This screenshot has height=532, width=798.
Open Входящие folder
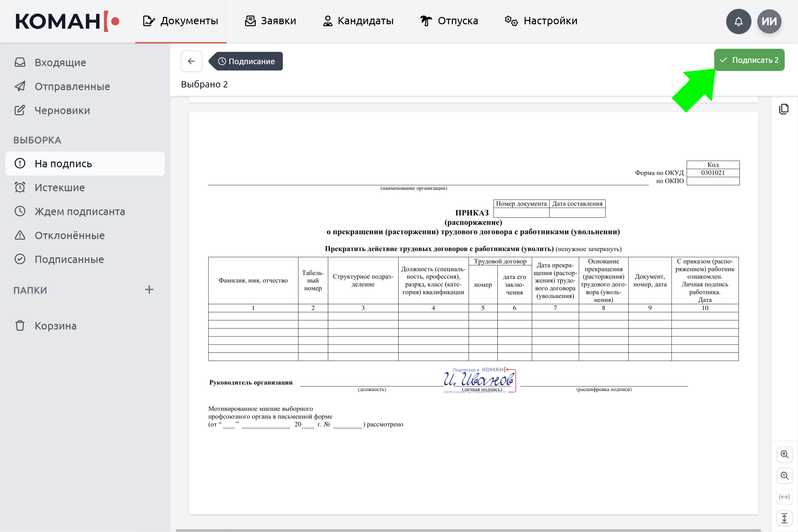[x=85, y=63]
